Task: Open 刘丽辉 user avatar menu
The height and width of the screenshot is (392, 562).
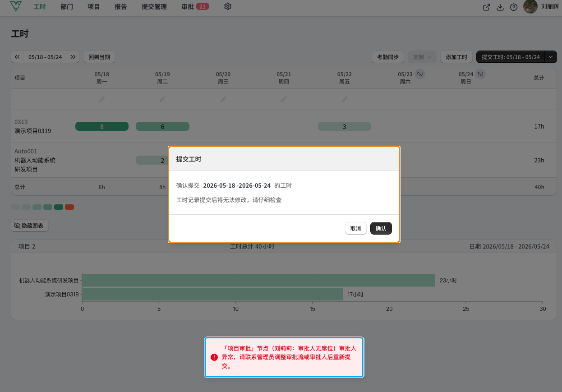Action: click(x=530, y=6)
